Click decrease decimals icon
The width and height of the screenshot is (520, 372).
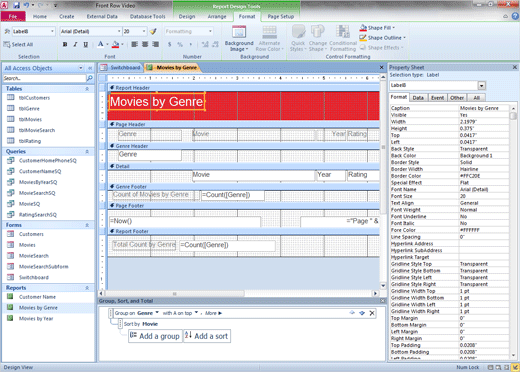click(215, 44)
